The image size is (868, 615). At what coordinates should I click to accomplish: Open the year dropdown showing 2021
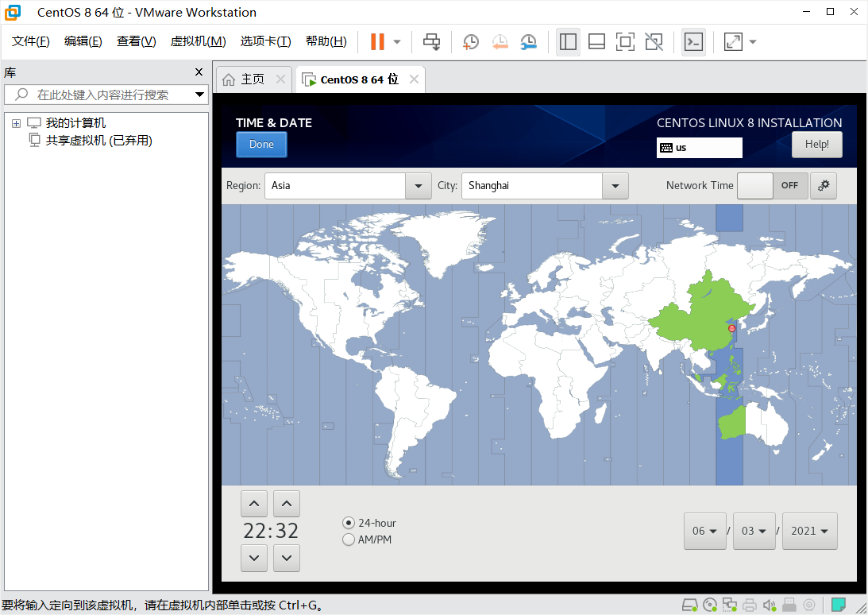(809, 532)
